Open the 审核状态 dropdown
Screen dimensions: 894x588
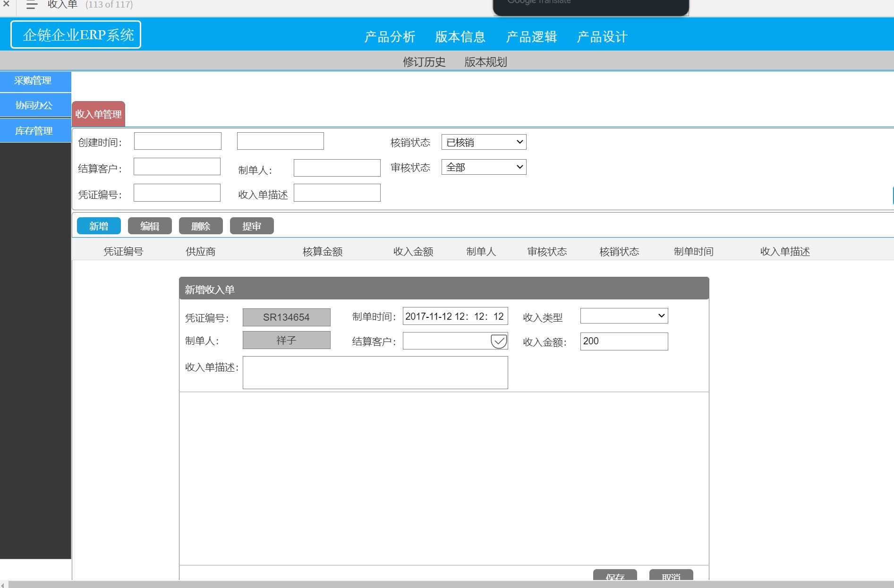click(x=484, y=167)
